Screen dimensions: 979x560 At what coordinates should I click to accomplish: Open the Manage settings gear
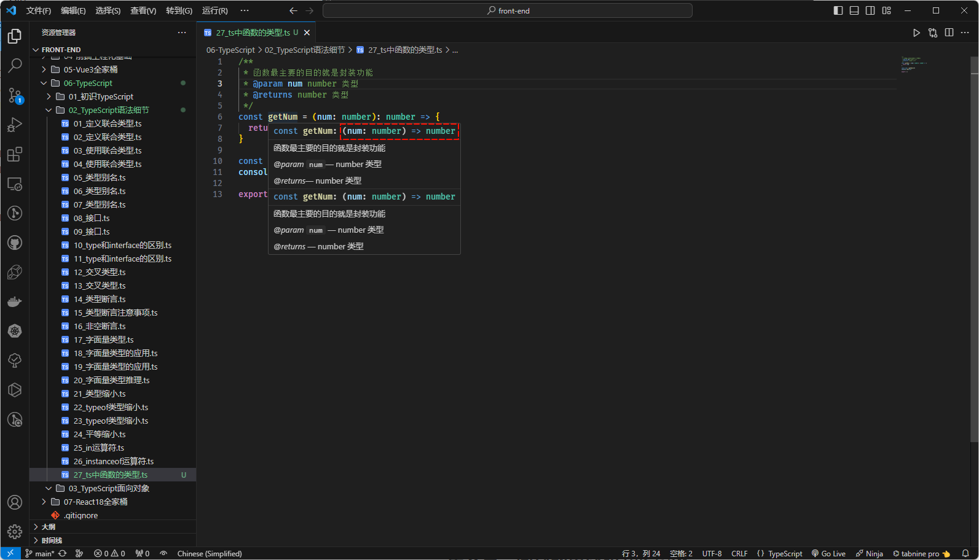point(15,531)
